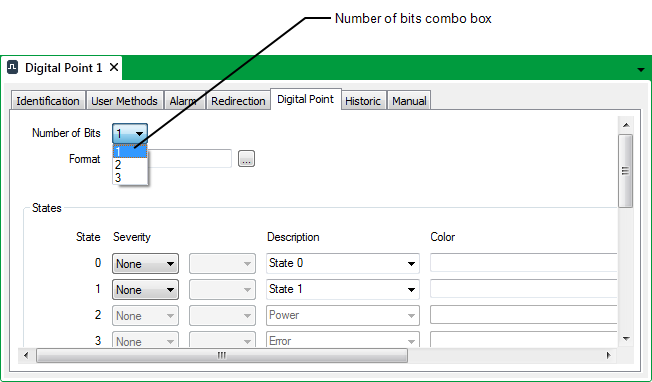Switch to the Identification tab
The height and width of the screenshot is (382, 652).
point(48,101)
